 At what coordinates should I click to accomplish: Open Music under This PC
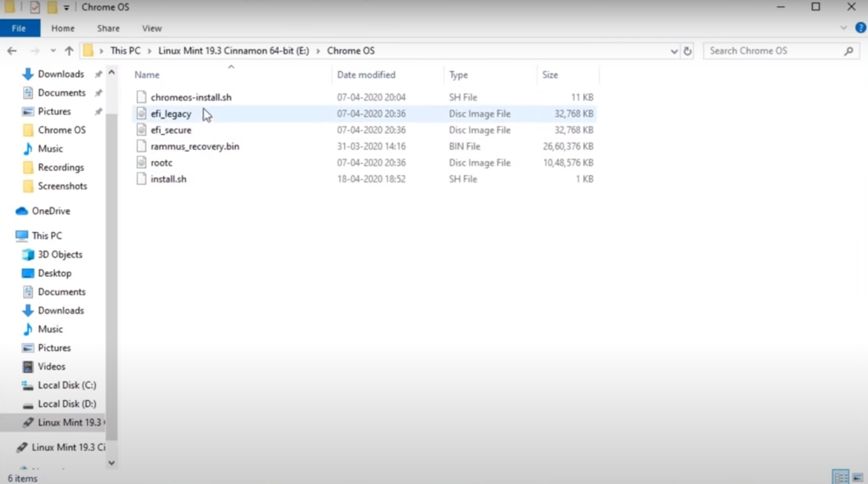click(x=50, y=329)
